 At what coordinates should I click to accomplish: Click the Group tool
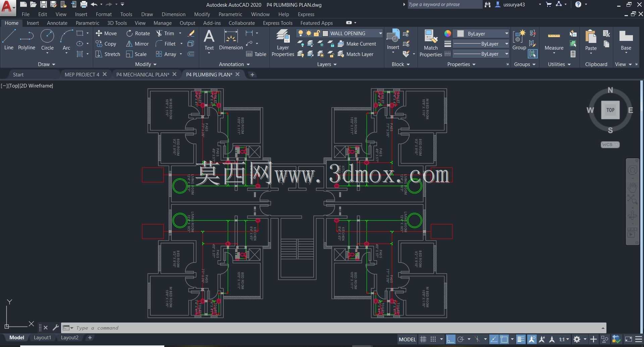[519, 40]
